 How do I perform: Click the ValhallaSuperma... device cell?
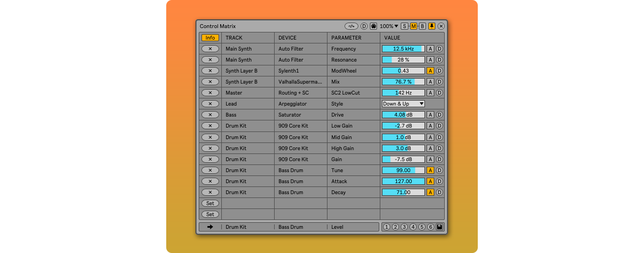point(300,82)
